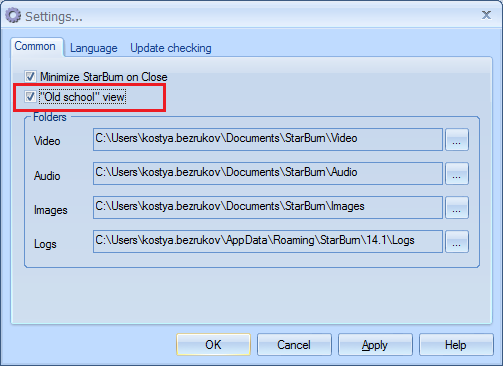Click inside the Video folder path field
Image resolution: width=503 pixels, height=366 pixels.
click(268, 140)
